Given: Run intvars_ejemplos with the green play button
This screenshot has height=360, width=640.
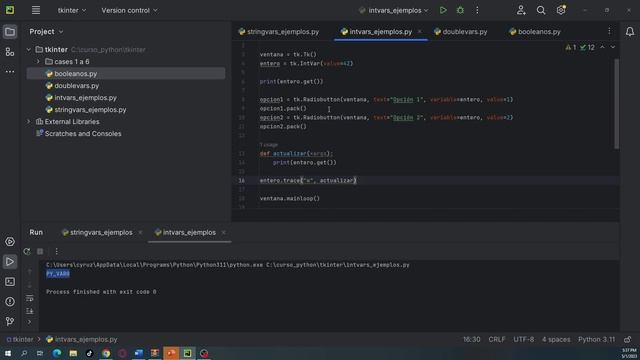Looking at the screenshot, I should [443, 10].
